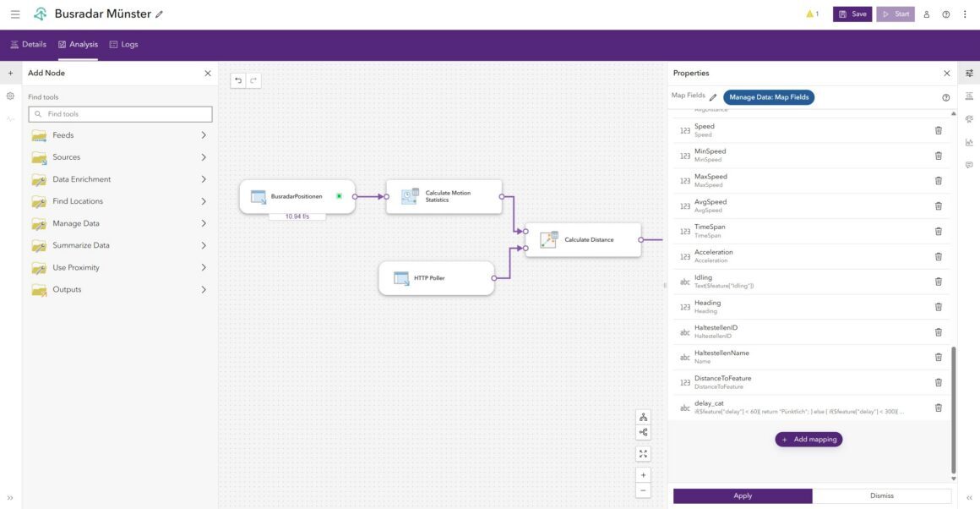Click the Add mapping button
Image resolution: width=980 pixels, height=509 pixels.
[x=808, y=440]
